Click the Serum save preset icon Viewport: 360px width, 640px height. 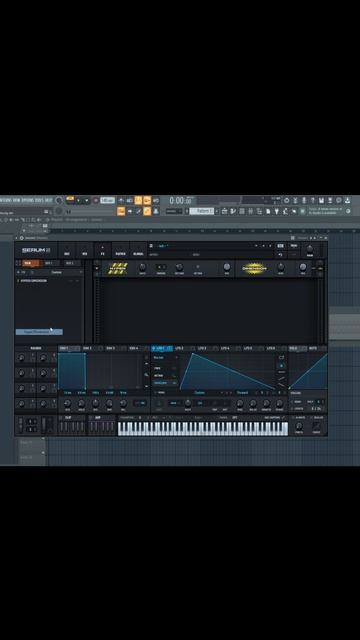click(280, 246)
